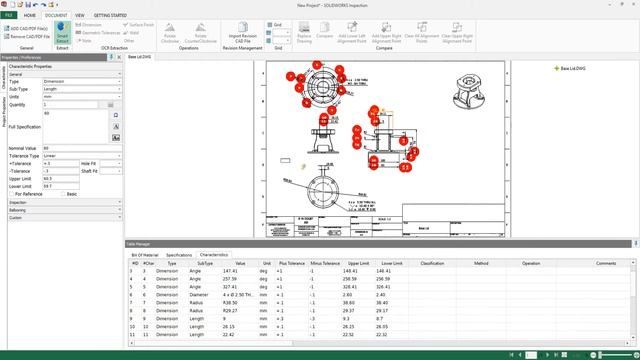Select the Surface Finish extraction tool

tap(138, 25)
